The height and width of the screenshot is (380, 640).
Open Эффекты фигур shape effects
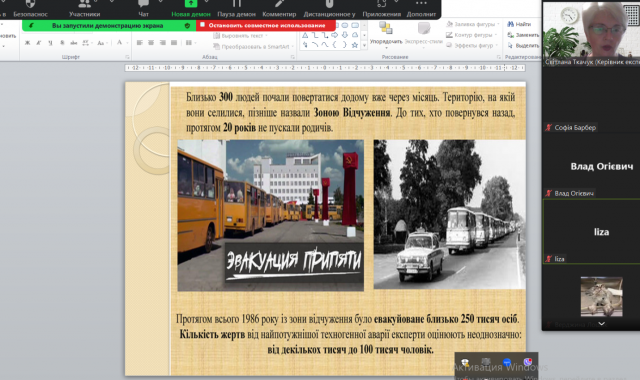472,45
